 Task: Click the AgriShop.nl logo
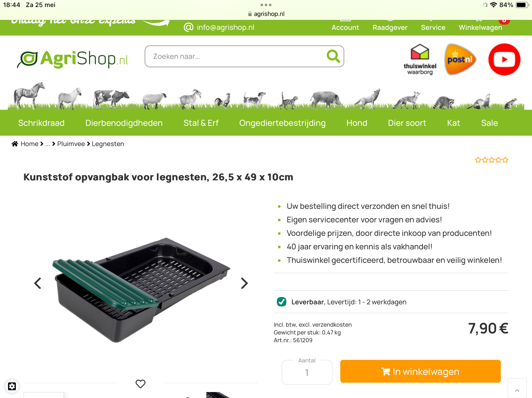72,59
